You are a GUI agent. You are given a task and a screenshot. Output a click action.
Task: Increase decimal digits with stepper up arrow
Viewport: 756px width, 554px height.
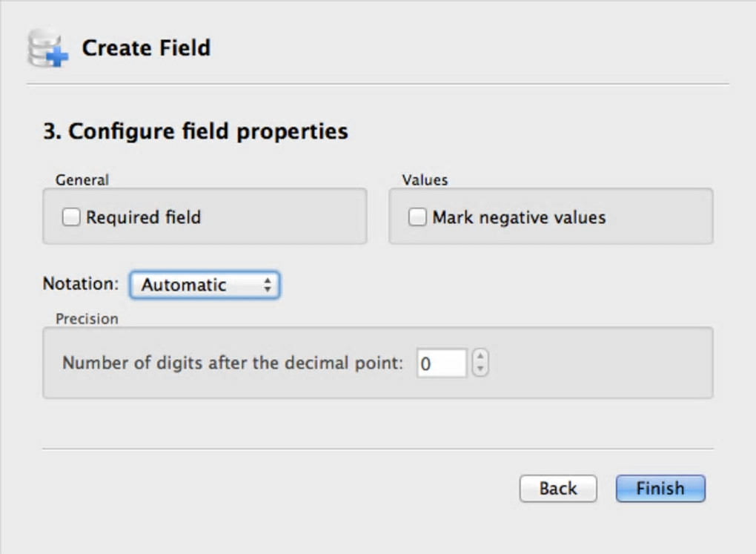point(480,357)
